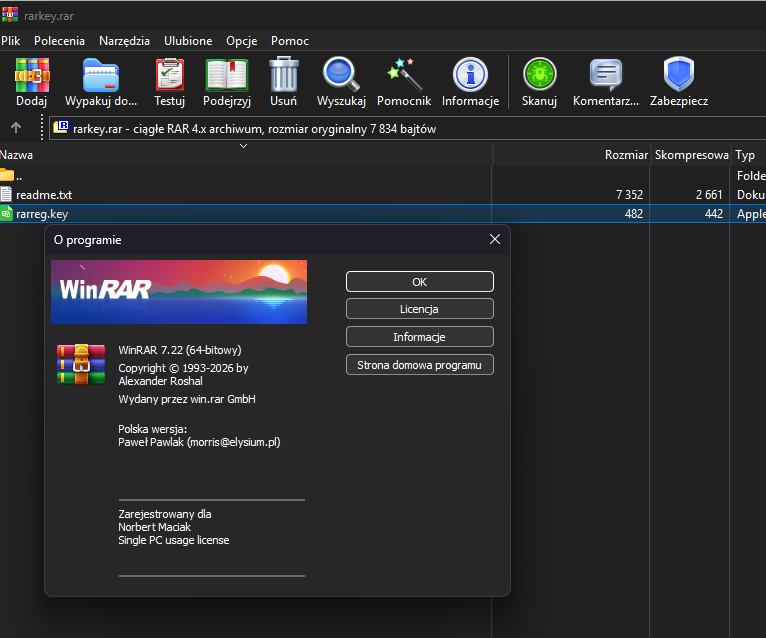
Task: Click the Zabezpiecz shield icon
Action: 679,74
